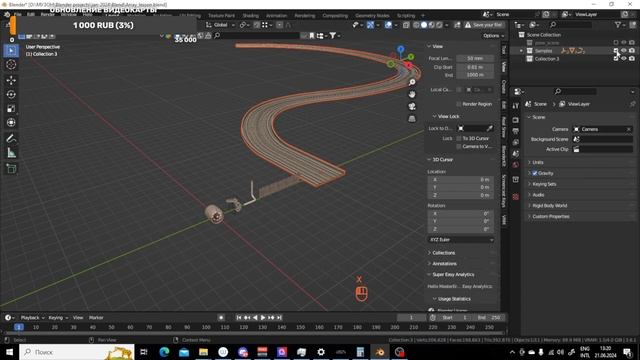
Task: Select rendered viewport shading mode
Action: (x=439, y=25)
